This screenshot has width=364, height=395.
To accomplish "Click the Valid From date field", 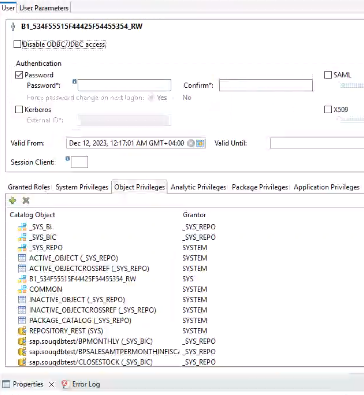I will coord(136,143).
